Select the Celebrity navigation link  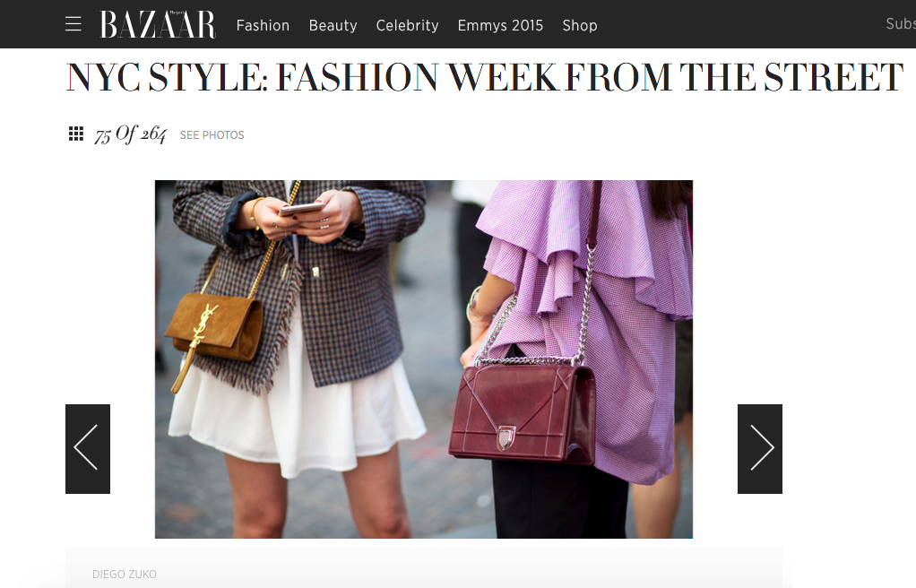coord(407,26)
